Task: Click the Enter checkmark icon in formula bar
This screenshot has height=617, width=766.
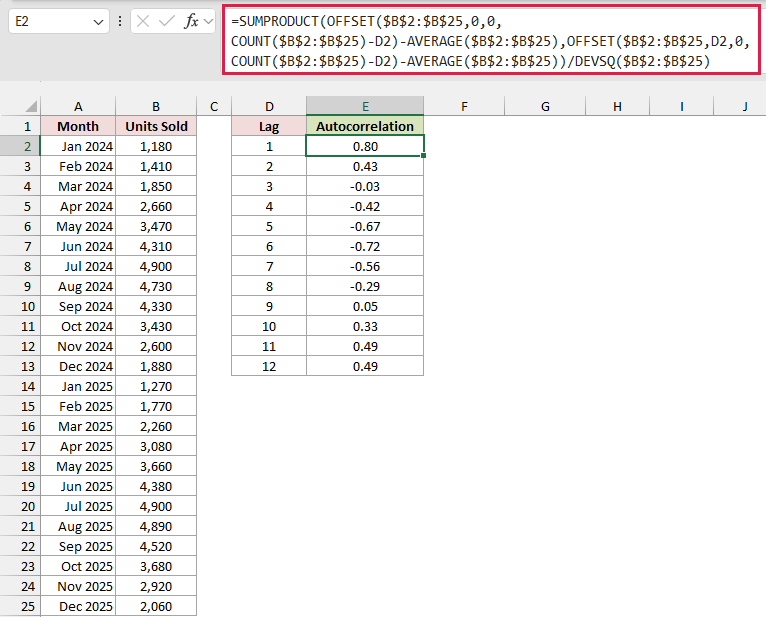Action: pos(167,21)
